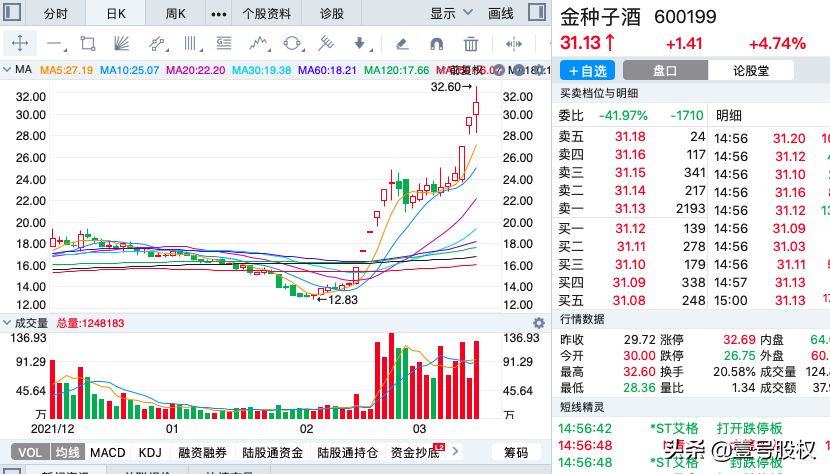Toggle the VOL indicator button
830x474 pixels.
coord(30,452)
